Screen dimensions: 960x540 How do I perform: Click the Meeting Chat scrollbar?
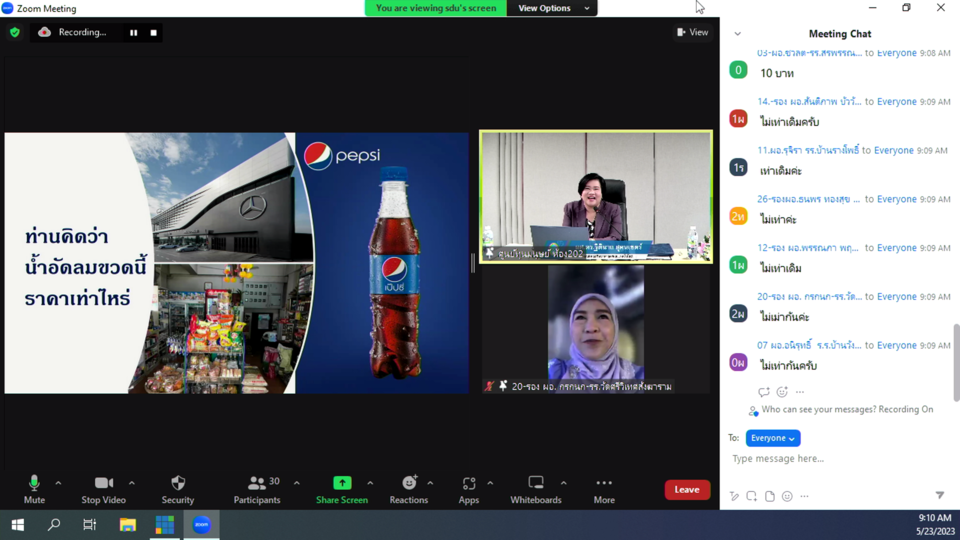[956, 362]
